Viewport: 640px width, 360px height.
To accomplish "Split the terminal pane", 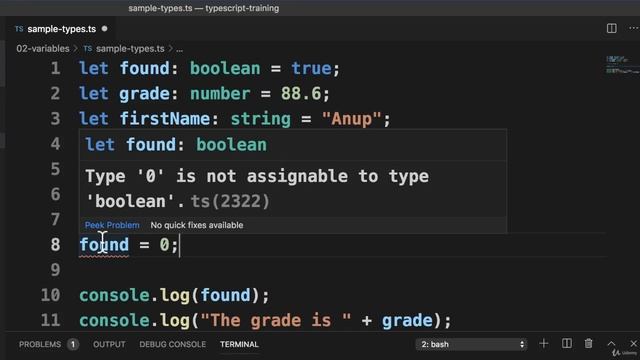I will point(567,344).
